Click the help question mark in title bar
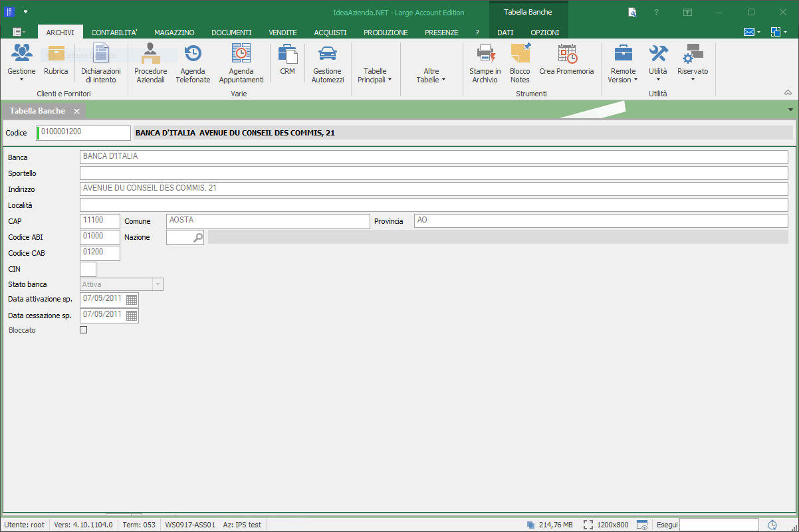Image resolution: width=799 pixels, height=532 pixels. tap(656, 12)
